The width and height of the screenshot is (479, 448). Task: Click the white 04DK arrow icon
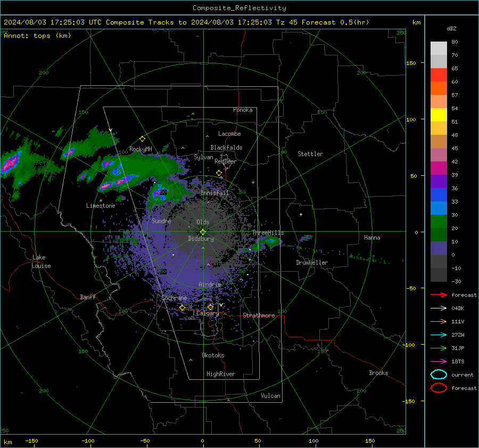coord(439,308)
